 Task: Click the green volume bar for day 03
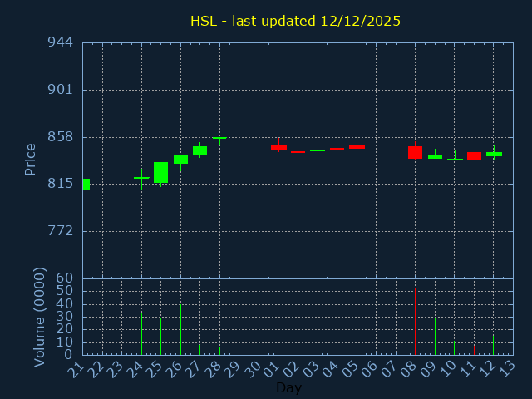point(318,343)
